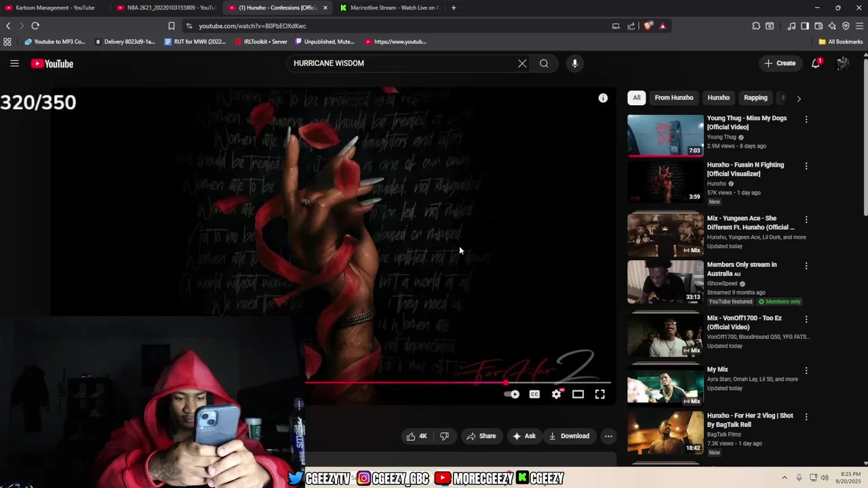Open the bookmarks bar apps grid icon

pos(7,41)
